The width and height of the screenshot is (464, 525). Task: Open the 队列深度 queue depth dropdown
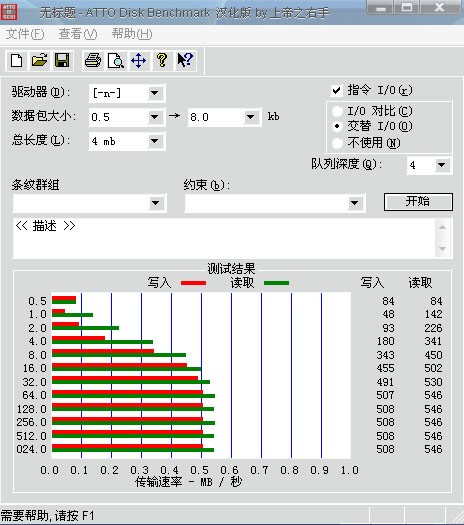pos(442,165)
